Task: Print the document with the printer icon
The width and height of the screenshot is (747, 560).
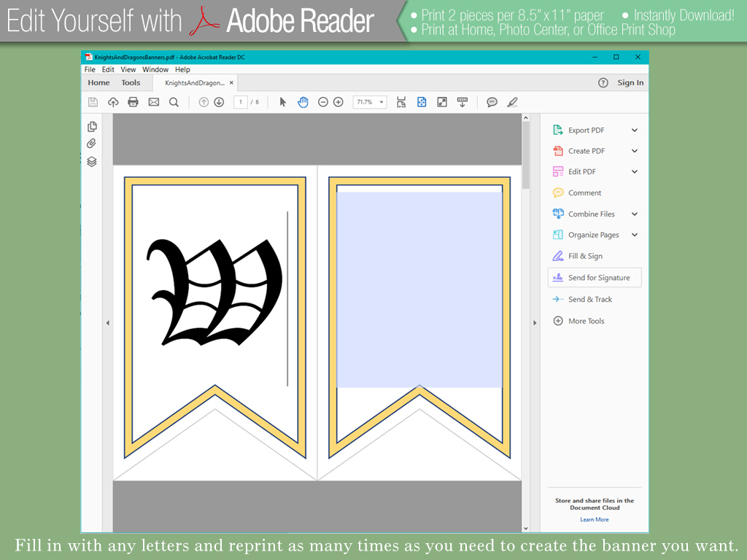Action: point(133,102)
